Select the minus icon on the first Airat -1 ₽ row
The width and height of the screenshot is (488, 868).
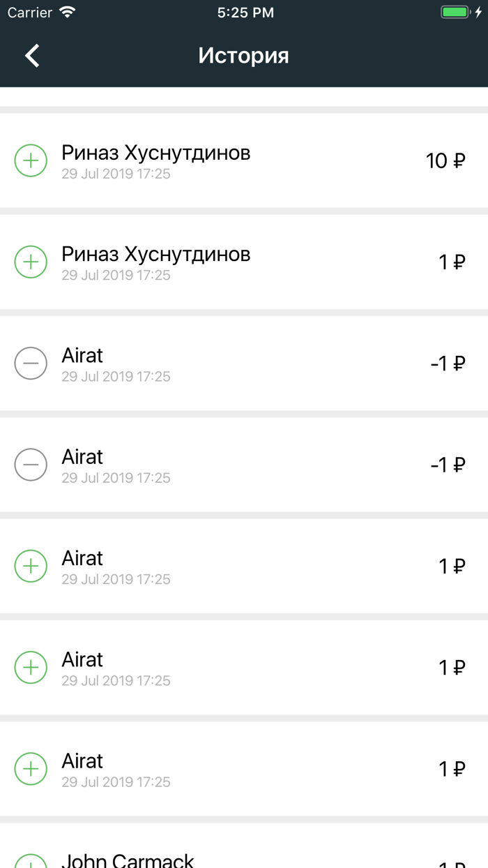(31, 363)
